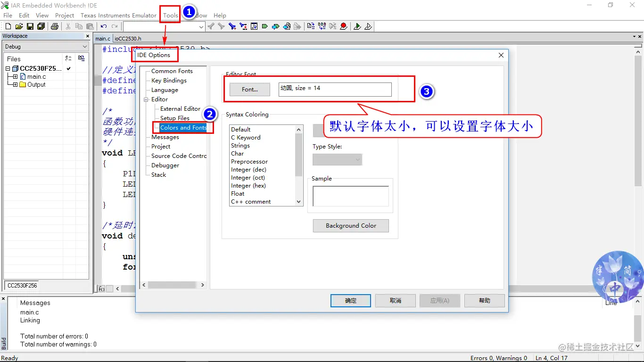Select Key Bindings in the options tree
644x362 pixels.
(169, 81)
